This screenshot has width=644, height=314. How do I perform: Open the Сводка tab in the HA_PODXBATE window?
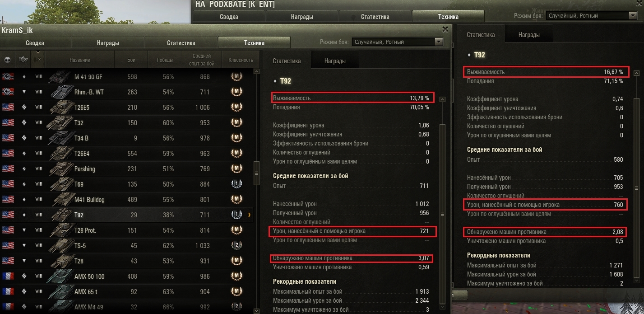click(x=229, y=17)
